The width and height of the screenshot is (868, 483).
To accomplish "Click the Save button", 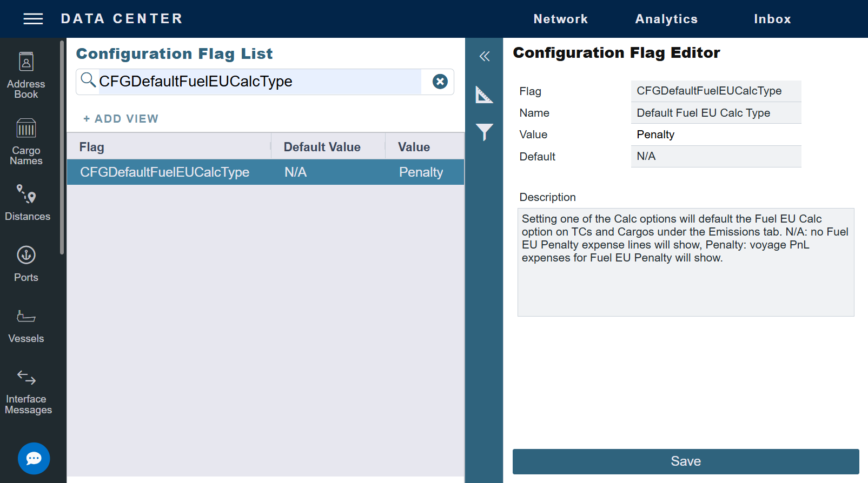I will pyautogui.click(x=685, y=461).
